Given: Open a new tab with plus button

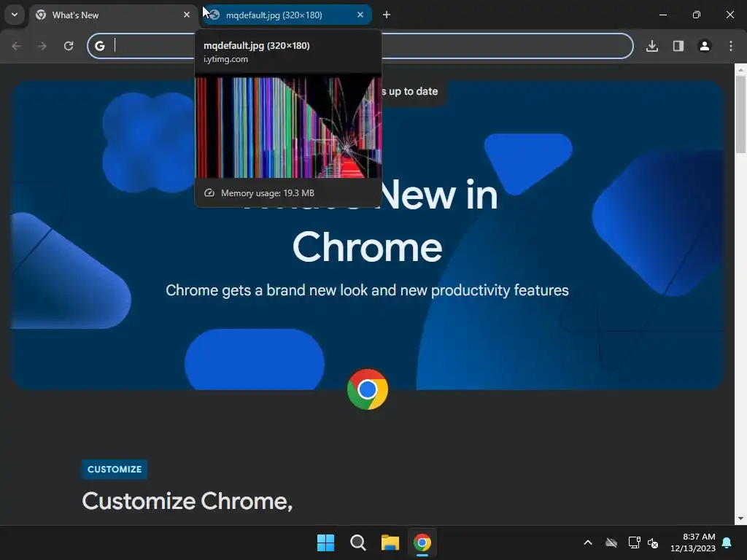Looking at the screenshot, I should tap(387, 15).
